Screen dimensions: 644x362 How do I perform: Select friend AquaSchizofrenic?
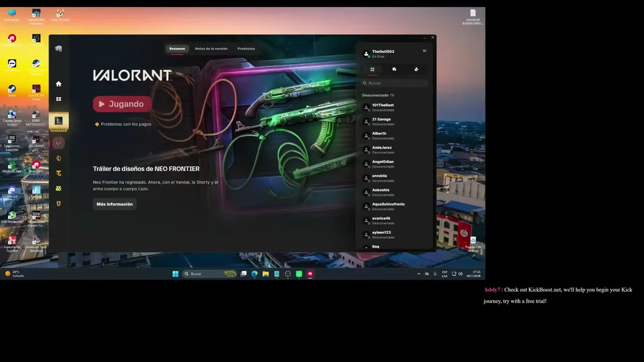[395, 206]
